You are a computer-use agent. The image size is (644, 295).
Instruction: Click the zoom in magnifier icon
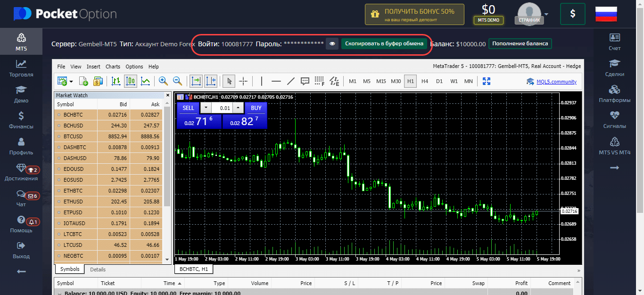[x=163, y=81]
